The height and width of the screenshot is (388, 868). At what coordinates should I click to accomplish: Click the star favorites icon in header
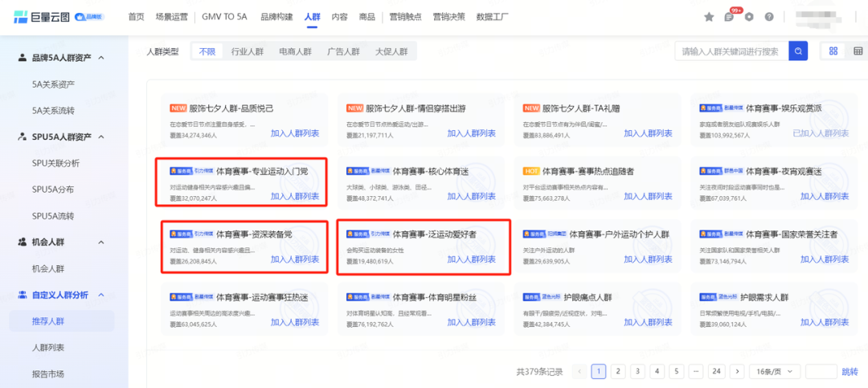pyautogui.click(x=709, y=17)
